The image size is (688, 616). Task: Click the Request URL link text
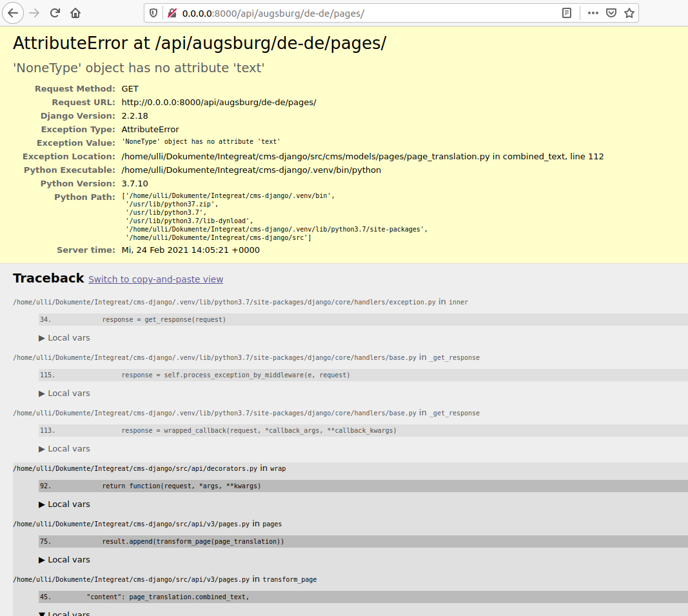[218, 102]
